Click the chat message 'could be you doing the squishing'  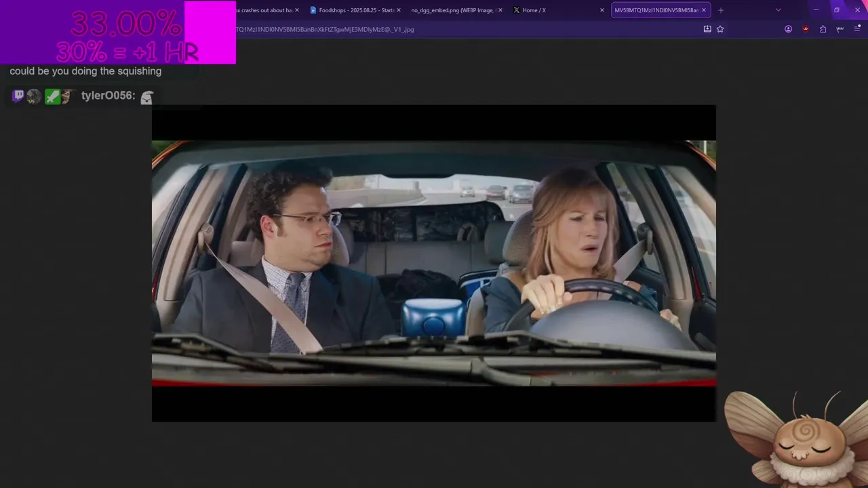[x=85, y=71]
